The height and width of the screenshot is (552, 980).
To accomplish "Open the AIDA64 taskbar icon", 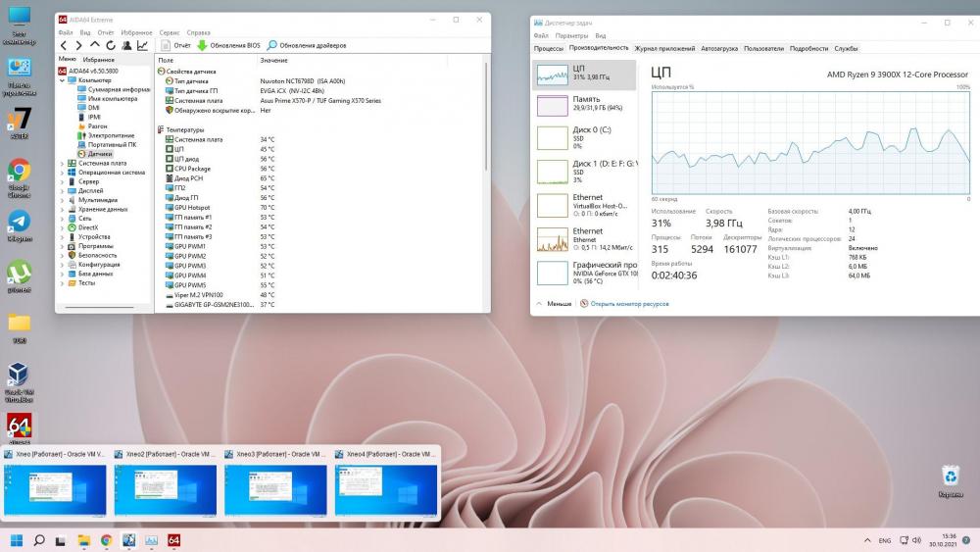I will pyautogui.click(x=173, y=540).
